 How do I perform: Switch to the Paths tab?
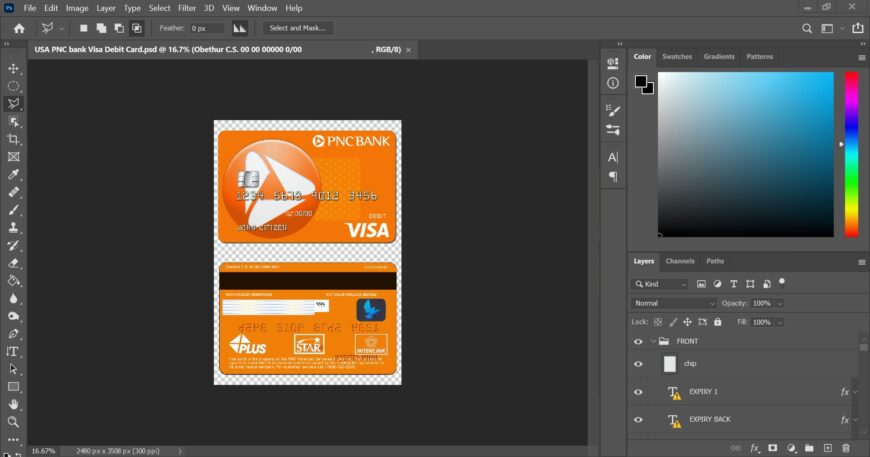tap(715, 261)
